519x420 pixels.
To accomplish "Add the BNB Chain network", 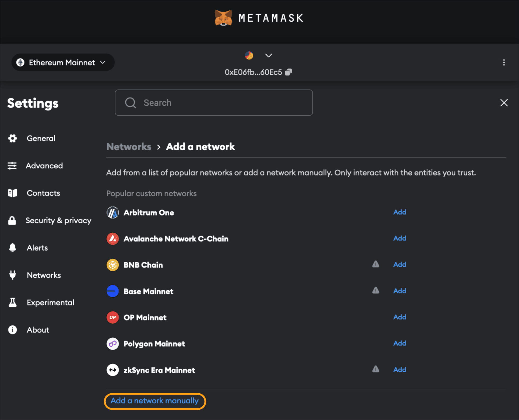I will (x=400, y=265).
